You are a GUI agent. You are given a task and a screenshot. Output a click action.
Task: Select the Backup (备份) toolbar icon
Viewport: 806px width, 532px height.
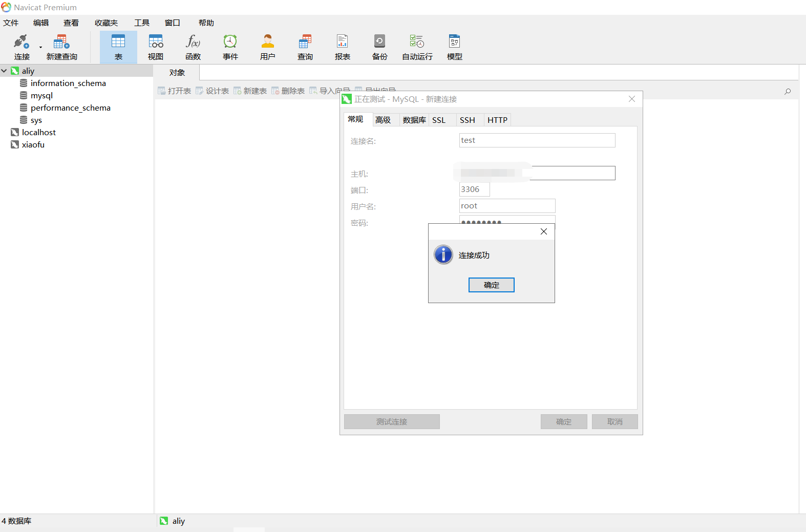coord(380,47)
